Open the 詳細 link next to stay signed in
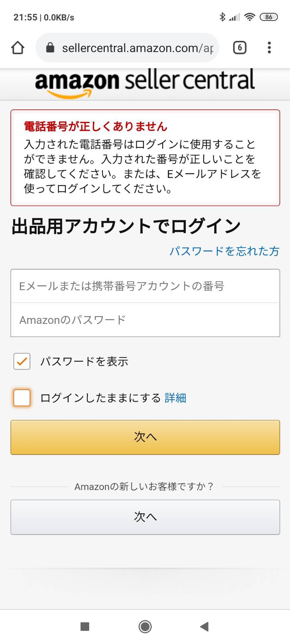Screen dimensions: 290x644 pyautogui.click(x=175, y=398)
